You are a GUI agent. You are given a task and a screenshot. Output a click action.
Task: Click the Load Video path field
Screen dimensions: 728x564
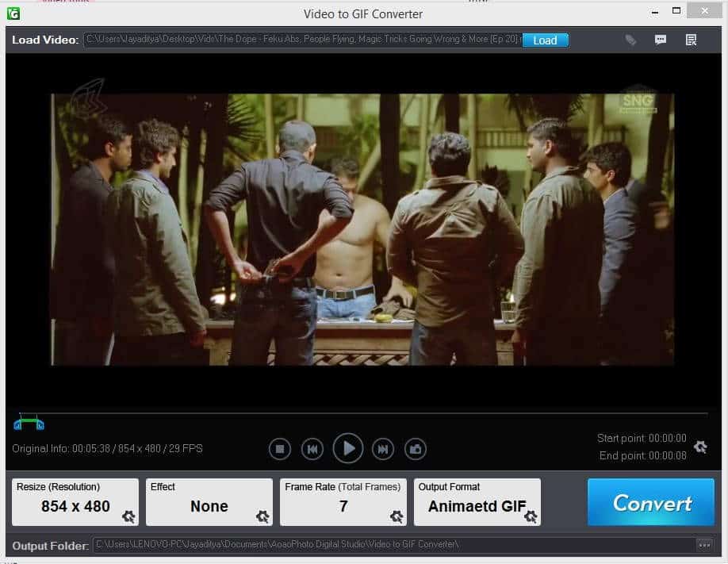303,40
